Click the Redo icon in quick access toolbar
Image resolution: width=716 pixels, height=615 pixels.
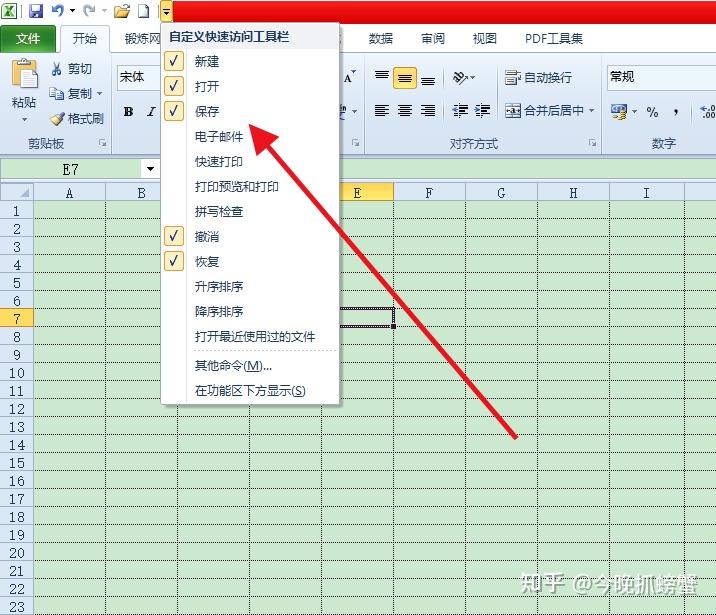coord(89,11)
